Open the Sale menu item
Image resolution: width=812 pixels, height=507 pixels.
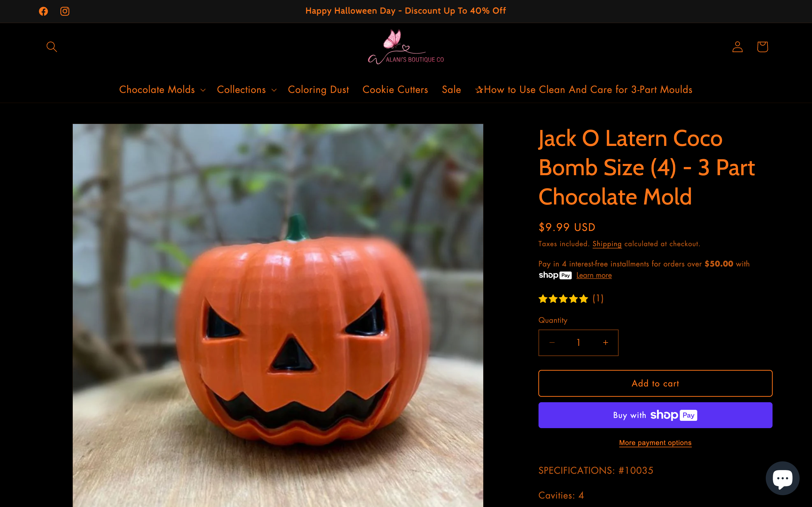click(x=451, y=90)
